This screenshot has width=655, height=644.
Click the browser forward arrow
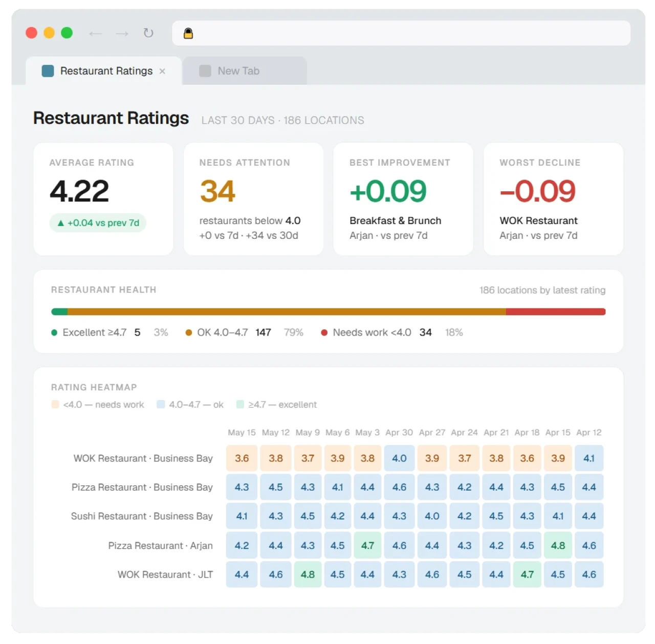[x=122, y=34]
